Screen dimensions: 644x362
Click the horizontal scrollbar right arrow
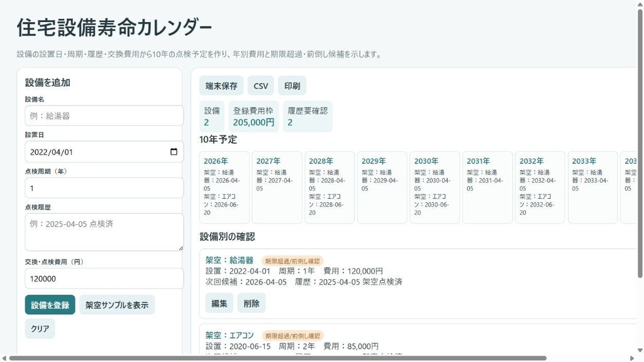[x=633, y=358]
